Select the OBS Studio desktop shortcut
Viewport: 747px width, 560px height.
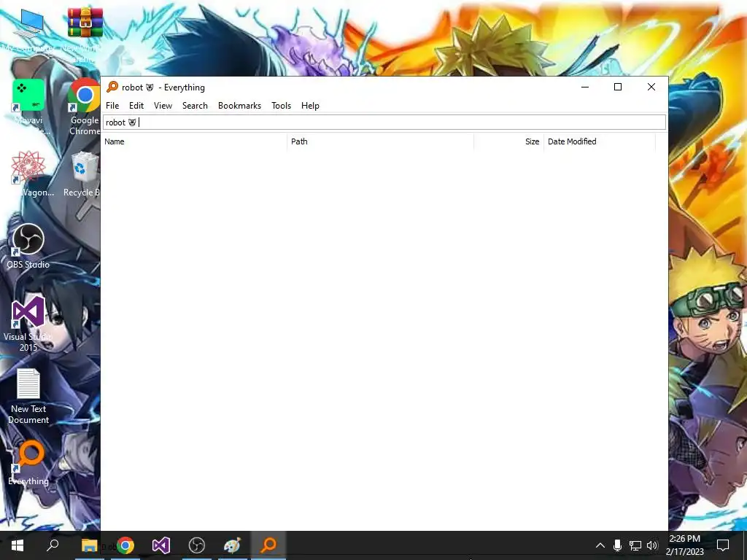28,246
